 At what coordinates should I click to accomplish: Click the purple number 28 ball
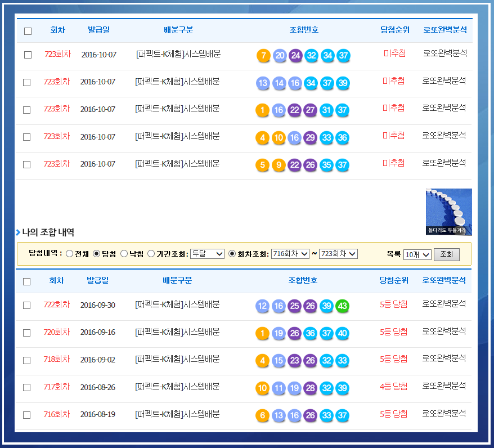pyautogui.click(x=310, y=388)
